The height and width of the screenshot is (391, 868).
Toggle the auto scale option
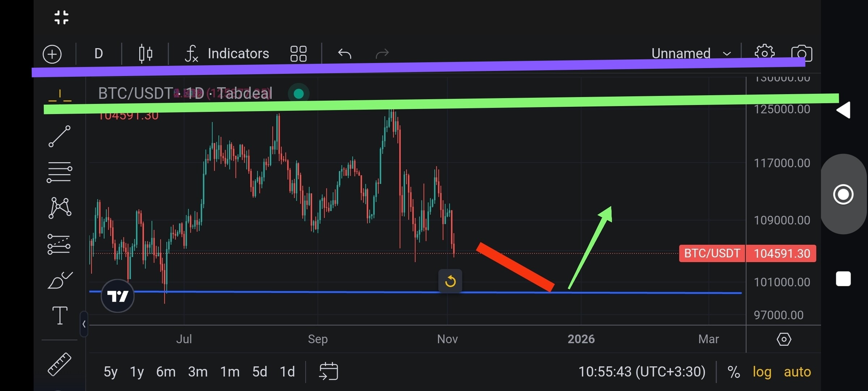pyautogui.click(x=797, y=372)
